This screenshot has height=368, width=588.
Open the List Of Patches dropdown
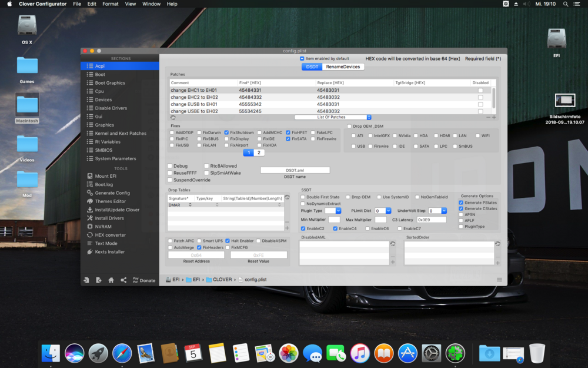333,117
